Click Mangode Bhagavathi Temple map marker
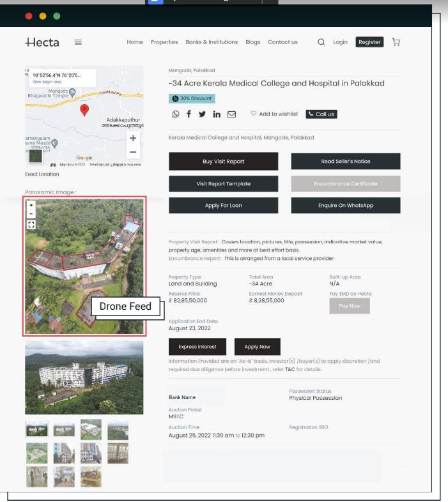The width and height of the screenshot is (448, 502). tap(72, 93)
